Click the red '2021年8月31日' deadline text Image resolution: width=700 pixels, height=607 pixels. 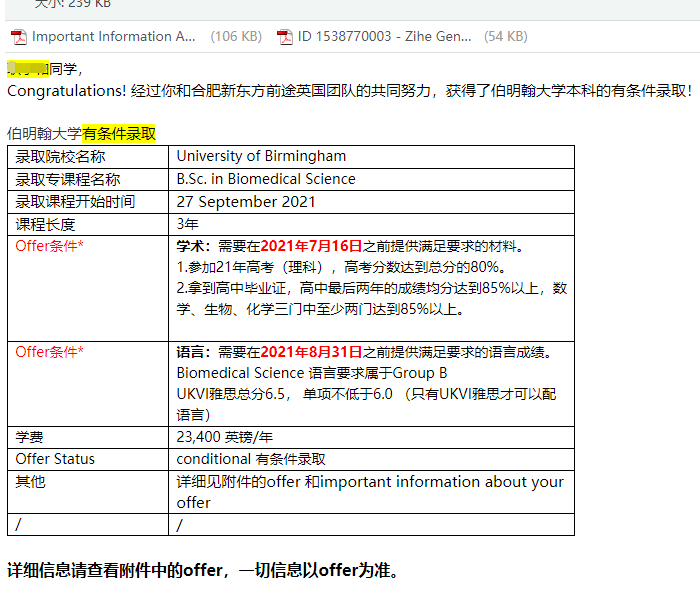pos(311,352)
